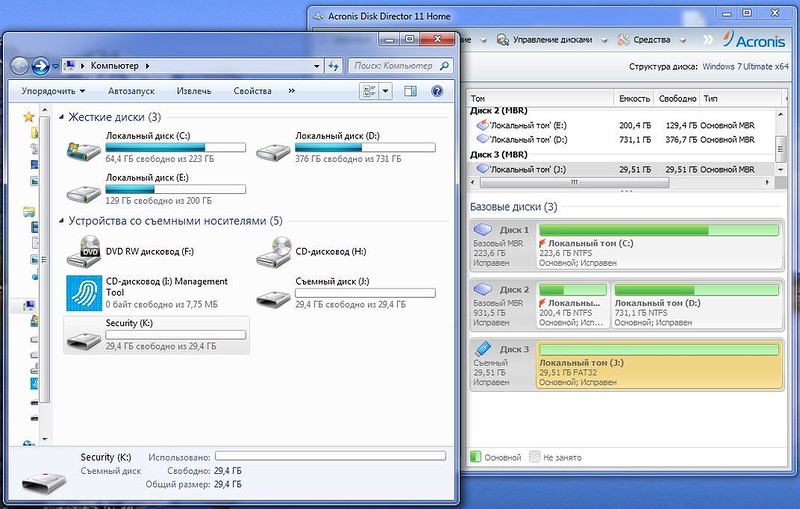Expand the Acronis toolbar overflow chevrons
Viewport: 800px width, 509px height.
pos(708,39)
